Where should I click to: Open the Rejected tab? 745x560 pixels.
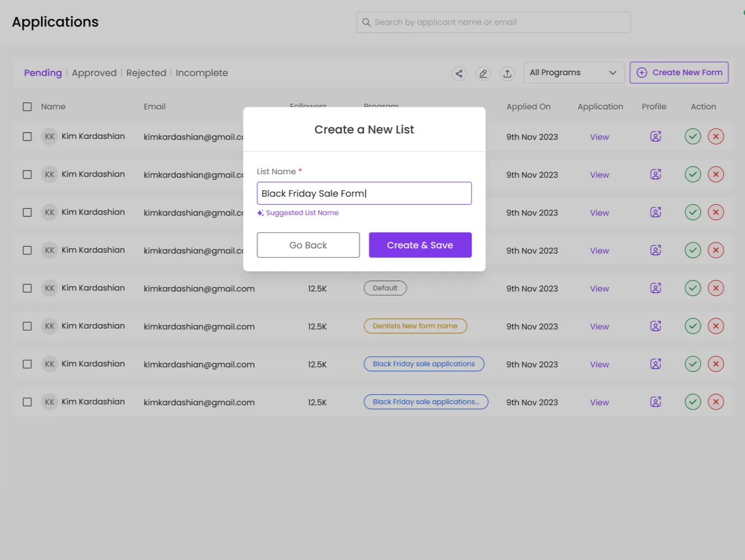(146, 73)
